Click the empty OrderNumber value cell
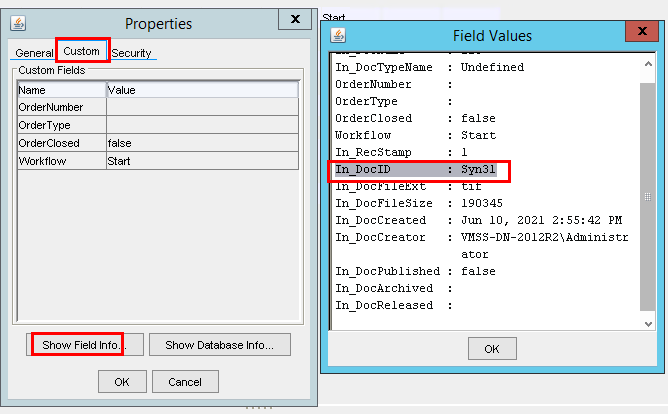 (x=201, y=107)
